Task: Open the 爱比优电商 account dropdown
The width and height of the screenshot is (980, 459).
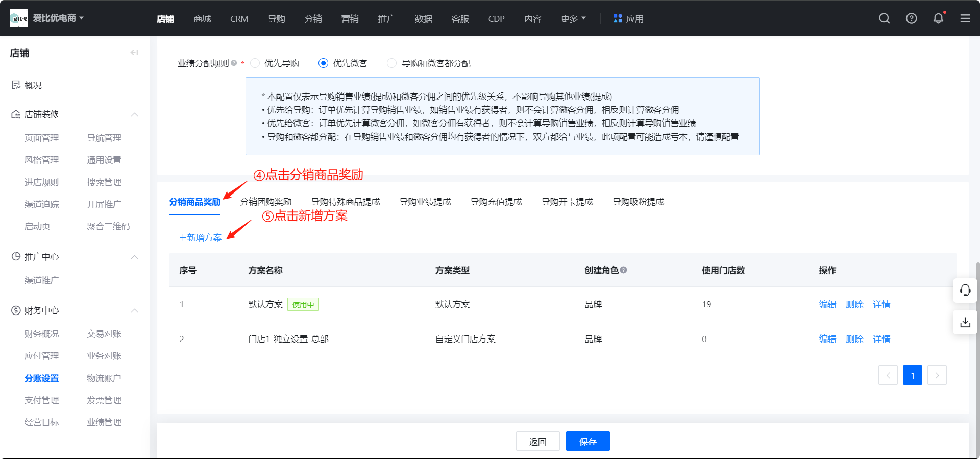Action: click(x=58, y=18)
